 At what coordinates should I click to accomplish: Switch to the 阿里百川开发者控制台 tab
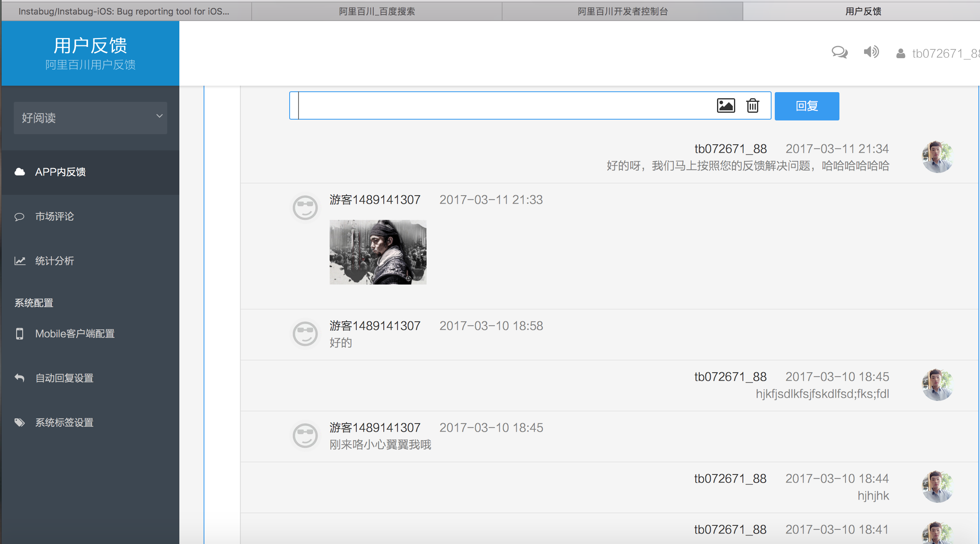[622, 11]
